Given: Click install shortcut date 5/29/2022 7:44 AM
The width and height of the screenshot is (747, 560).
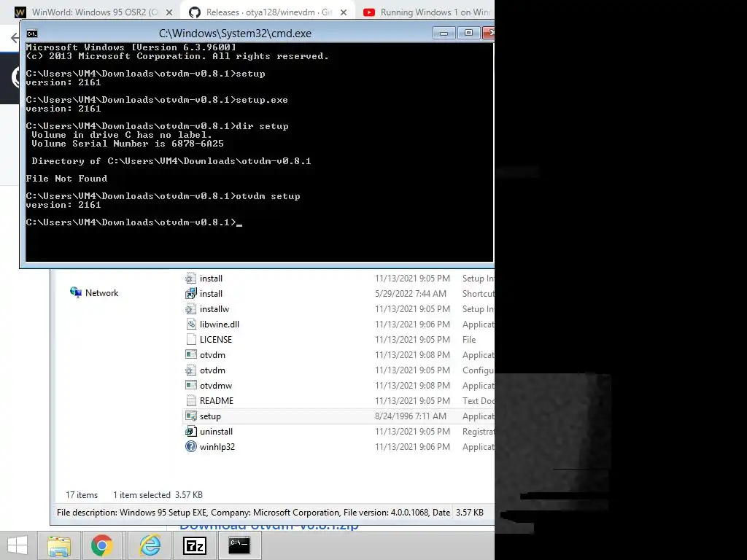Looking at the screenshot, I should click(410, 294).
